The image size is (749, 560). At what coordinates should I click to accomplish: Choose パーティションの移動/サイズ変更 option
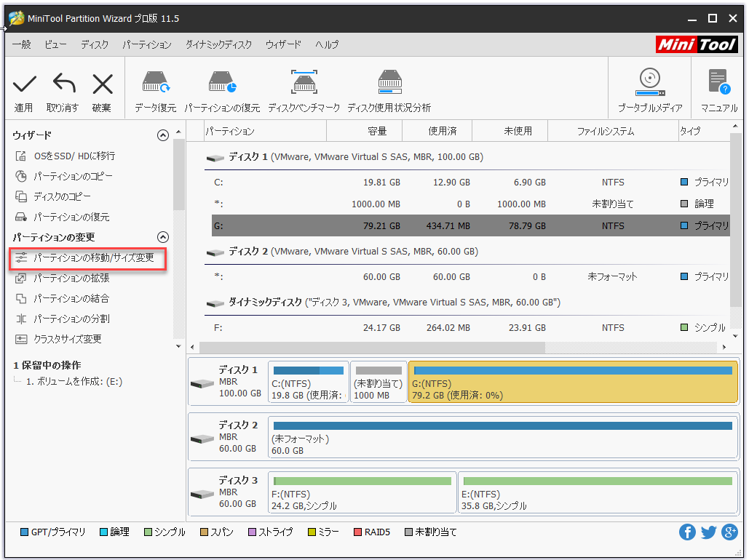coord(88,258)
